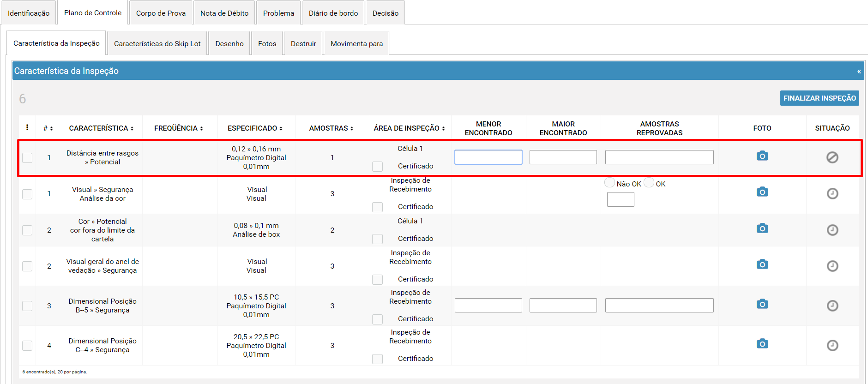Open photo camera for Dimensional Posição B--5 row
The width and height of the screenshot is (868, 384).
coord(762,304)
